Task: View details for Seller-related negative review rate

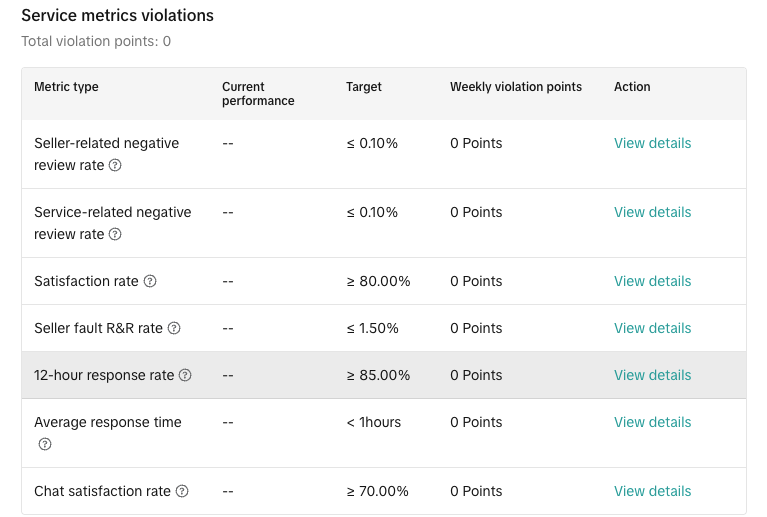Action: pyautogui.click(x=652, y=143)
